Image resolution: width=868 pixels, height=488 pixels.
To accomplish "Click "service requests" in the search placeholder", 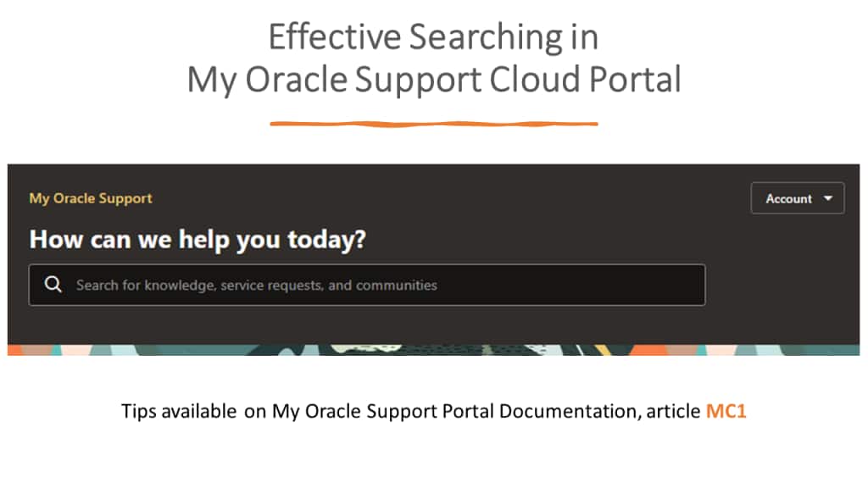I will coord(270,285).
